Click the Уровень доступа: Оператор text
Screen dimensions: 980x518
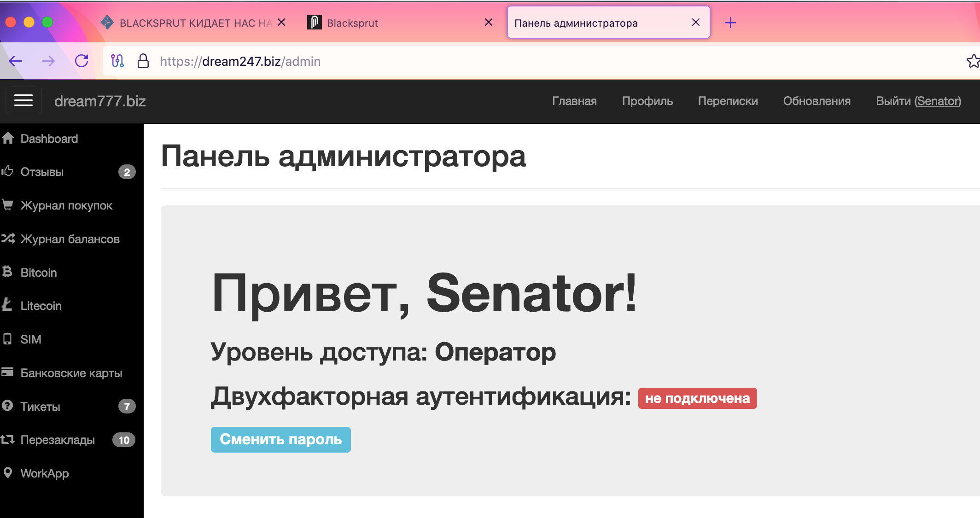click(383, 352)
